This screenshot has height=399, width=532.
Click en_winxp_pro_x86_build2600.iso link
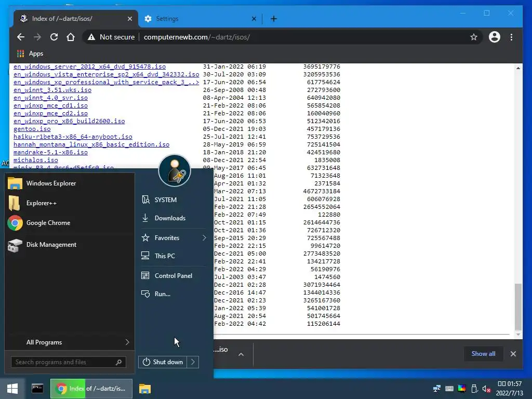(69, 121)
